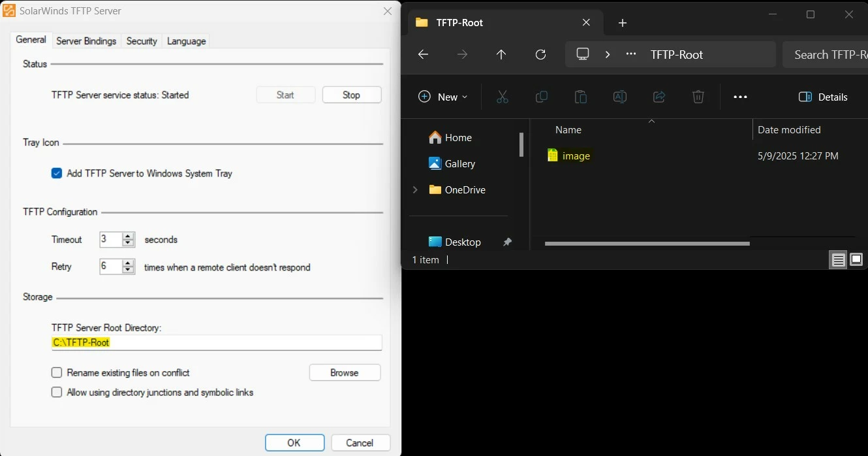Select the file named image
Screen dimensions: 868x456
[576, 156]
